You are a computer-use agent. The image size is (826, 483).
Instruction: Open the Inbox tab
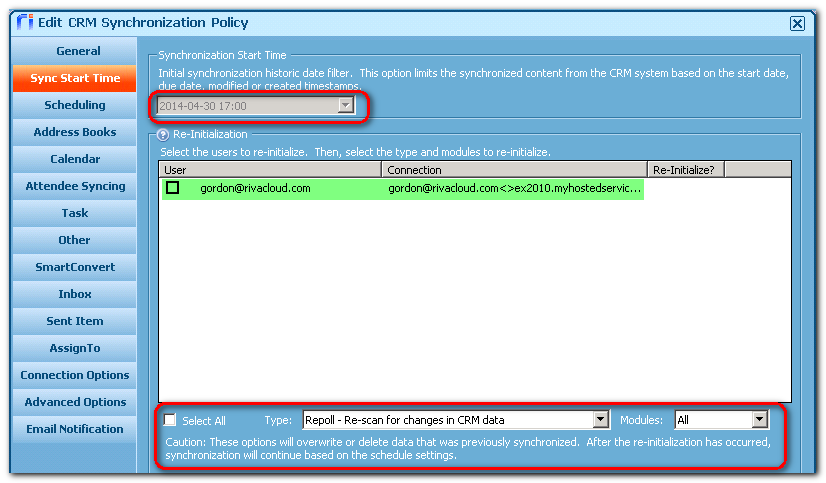[x=74, y=294]
